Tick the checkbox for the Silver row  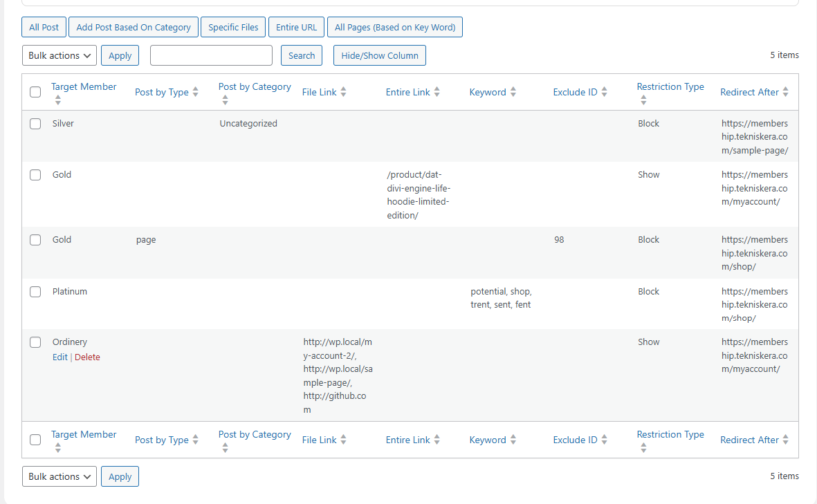(35, 124)
